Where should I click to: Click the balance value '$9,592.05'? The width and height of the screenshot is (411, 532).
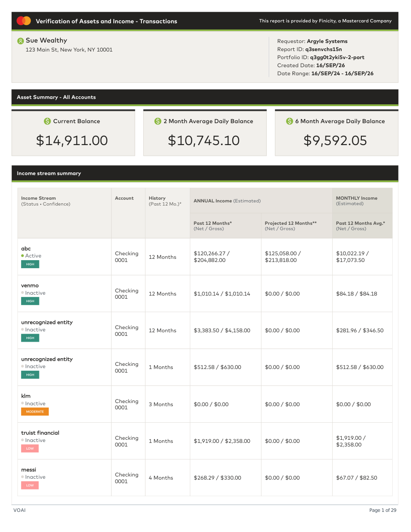(x=335, y=141)
